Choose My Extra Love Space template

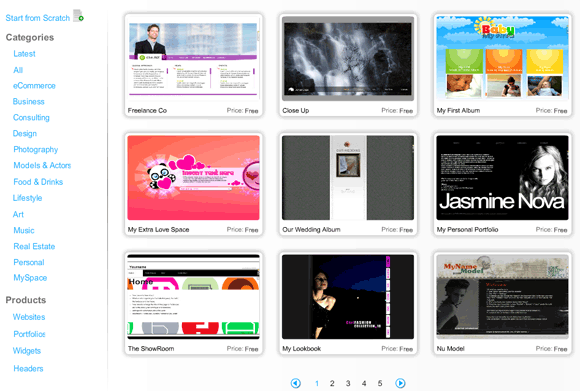tap(193, 178)
